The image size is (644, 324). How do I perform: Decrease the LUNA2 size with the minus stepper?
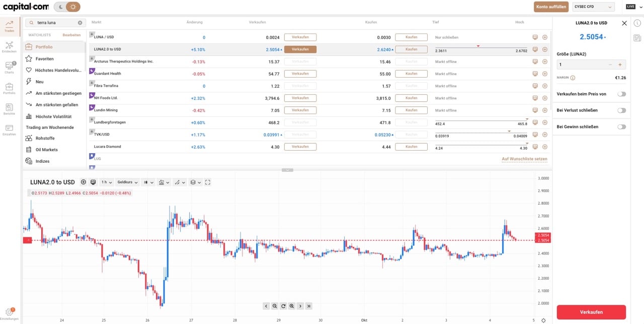click(610, 64)
